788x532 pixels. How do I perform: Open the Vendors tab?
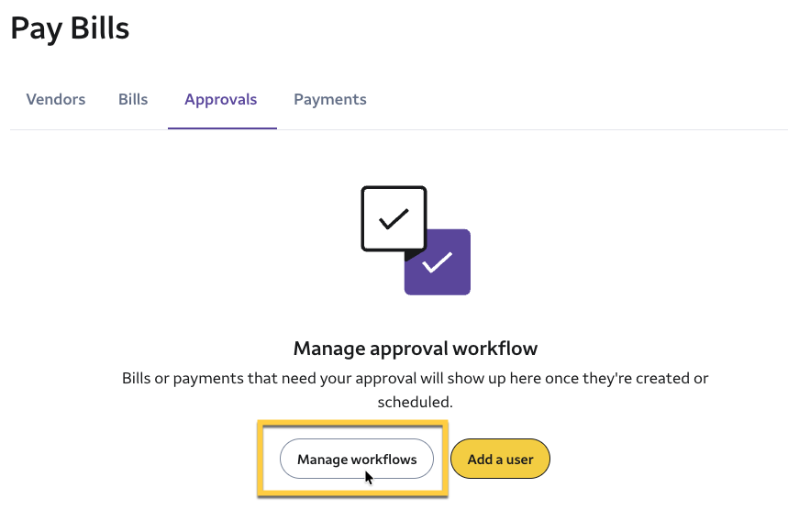click(x=56, y=99)
